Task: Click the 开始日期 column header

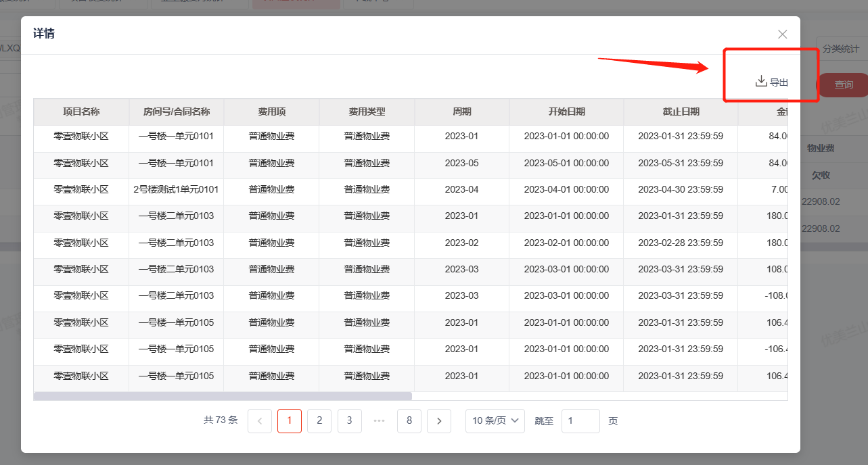Action: click(x=567, y=112)
